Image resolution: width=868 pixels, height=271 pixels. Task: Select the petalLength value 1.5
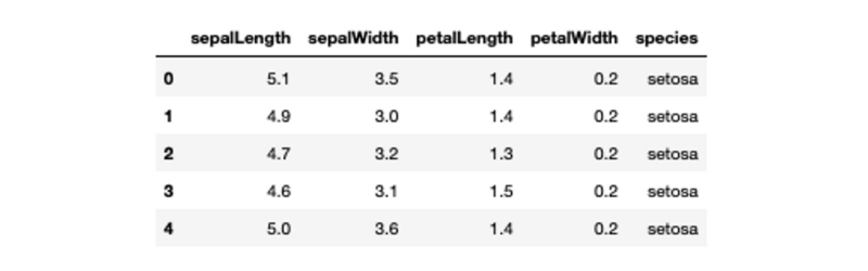pyautogui.click(x=501, y=191)
